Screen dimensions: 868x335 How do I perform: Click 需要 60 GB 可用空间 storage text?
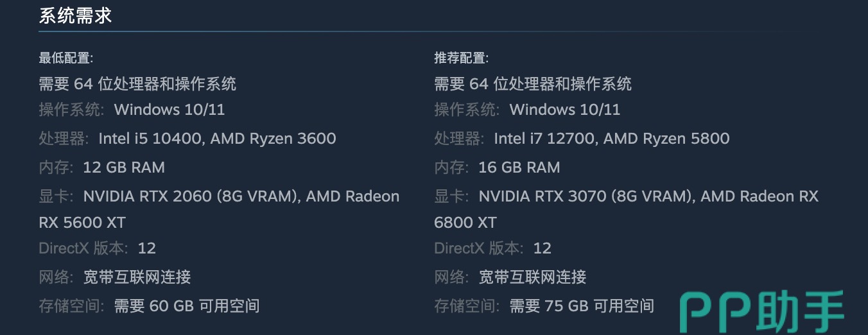click(x=187, y=306)
